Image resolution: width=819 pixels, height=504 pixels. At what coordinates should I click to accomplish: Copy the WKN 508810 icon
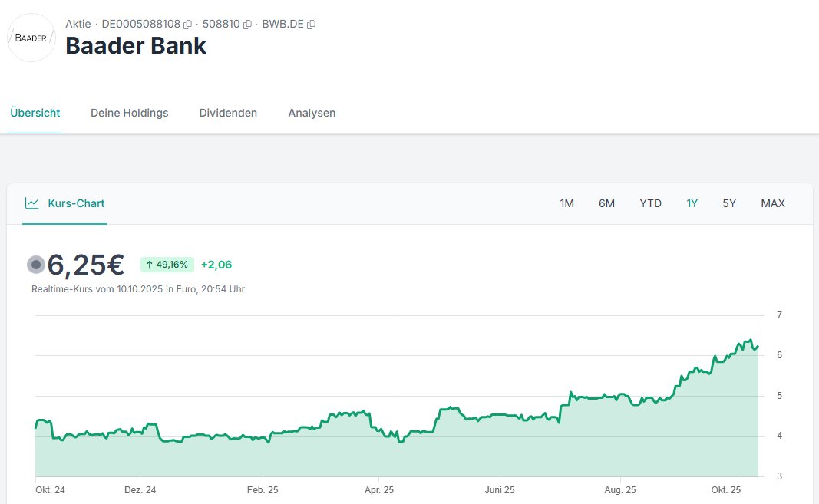click(248, 25)
